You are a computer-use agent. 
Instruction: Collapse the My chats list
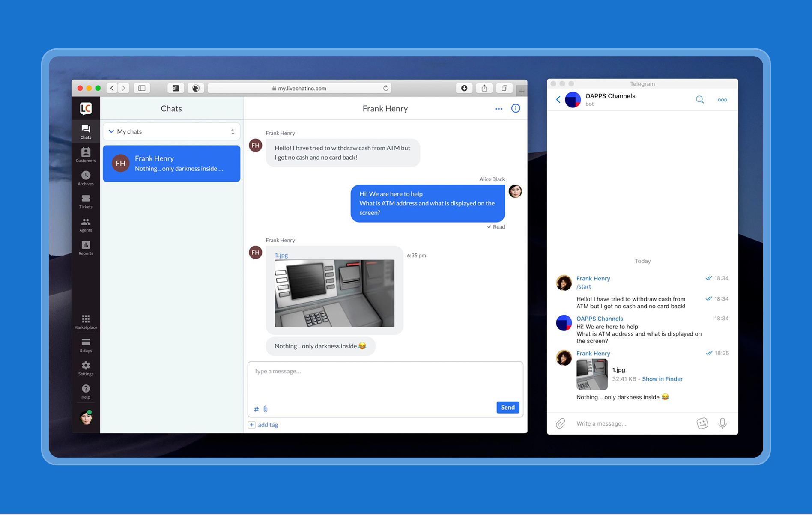pos(111,131)
